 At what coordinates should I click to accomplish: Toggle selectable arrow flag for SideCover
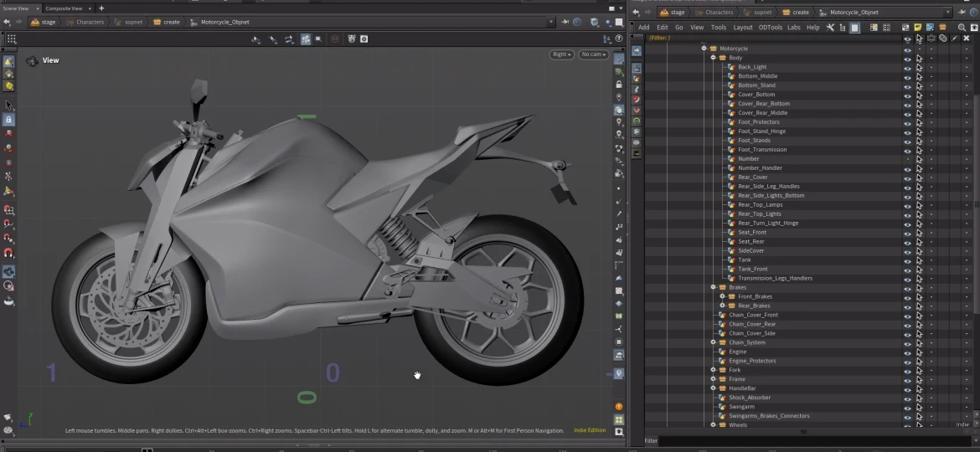tap(920, 250)
